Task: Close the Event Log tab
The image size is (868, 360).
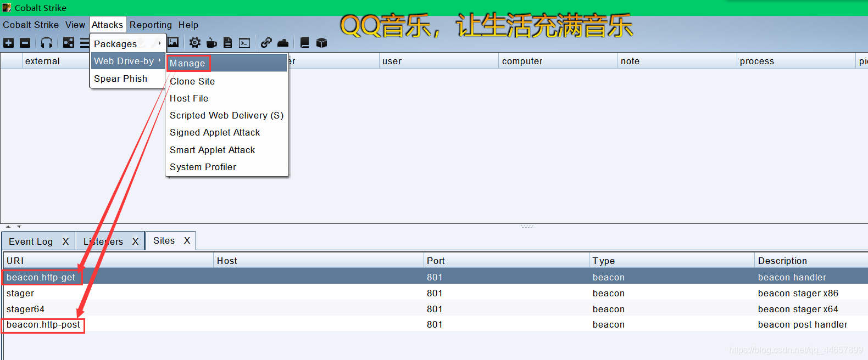Action: 65,241
